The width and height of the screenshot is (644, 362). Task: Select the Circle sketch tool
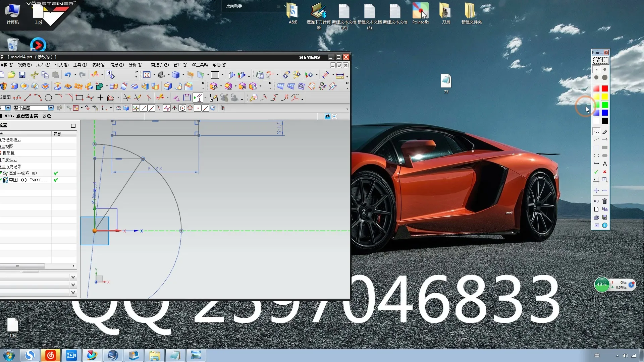click(x=48, y=98)
